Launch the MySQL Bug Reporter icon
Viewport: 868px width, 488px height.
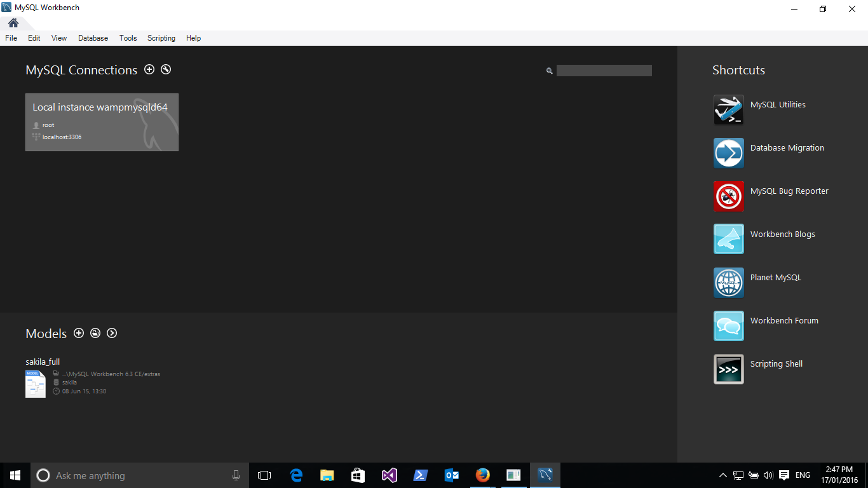click(x=728, y=196)
